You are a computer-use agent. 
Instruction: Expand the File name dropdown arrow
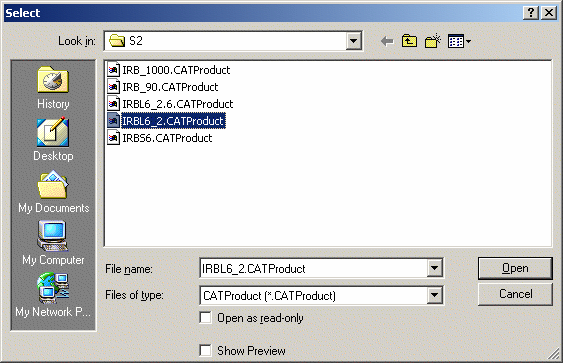tap(434, 268)
